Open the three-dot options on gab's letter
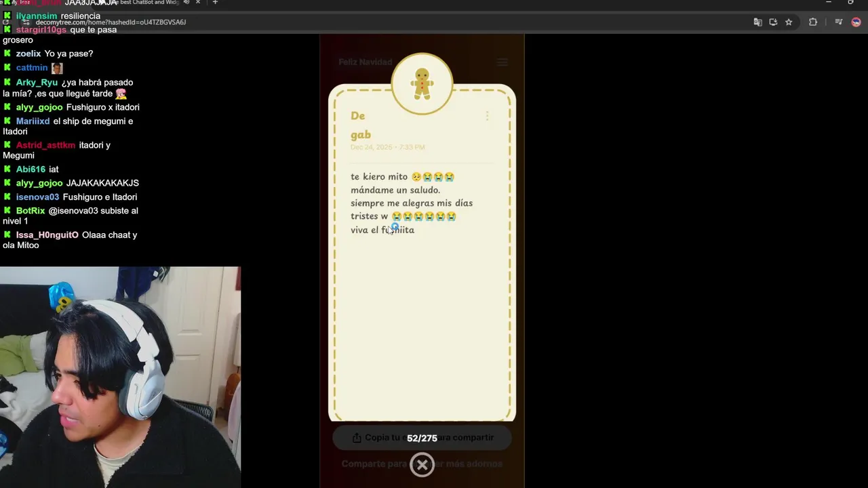The height and width of the screenshot is (488, 868). click(x=487, y=116)
